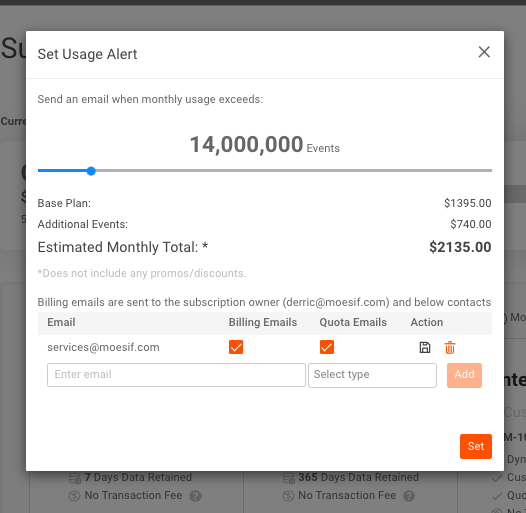Click the 365 Days Data Retained icon
The height and width of the screenshot is (513, 526).
click(x=288, y=478)
